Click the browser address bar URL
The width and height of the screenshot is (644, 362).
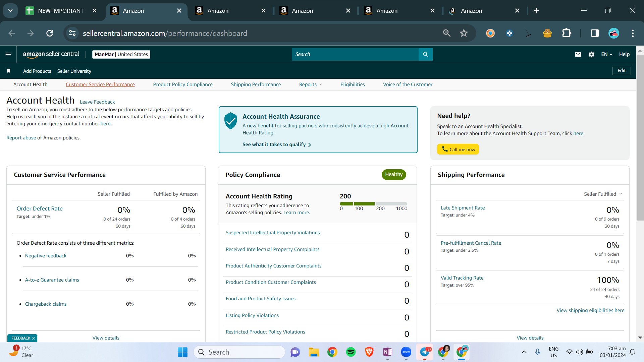[165, 33]
